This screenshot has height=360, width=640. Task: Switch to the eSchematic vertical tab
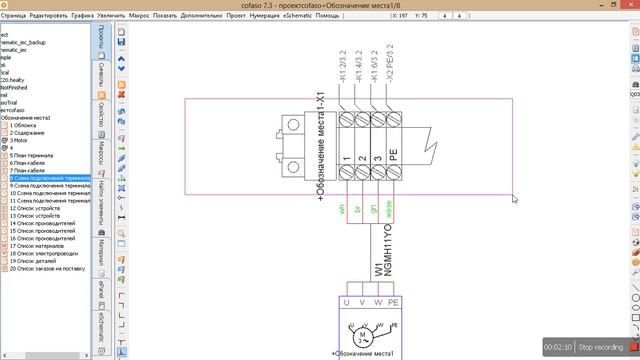click(x=101, y=333)
